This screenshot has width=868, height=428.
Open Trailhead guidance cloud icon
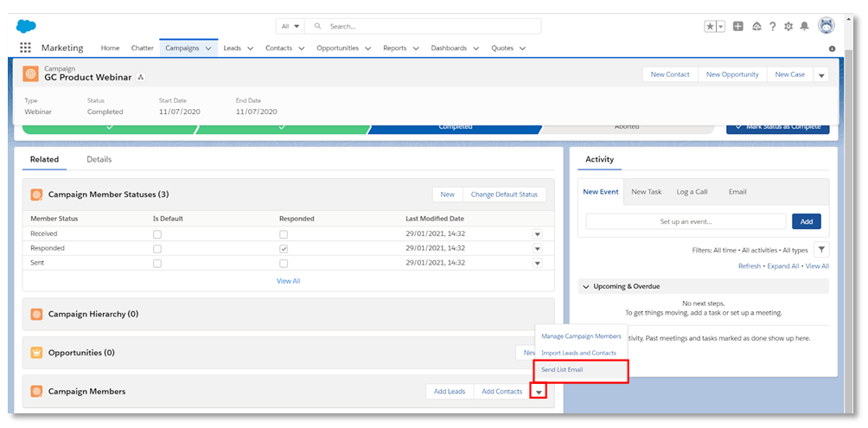[x=756, y=27]
